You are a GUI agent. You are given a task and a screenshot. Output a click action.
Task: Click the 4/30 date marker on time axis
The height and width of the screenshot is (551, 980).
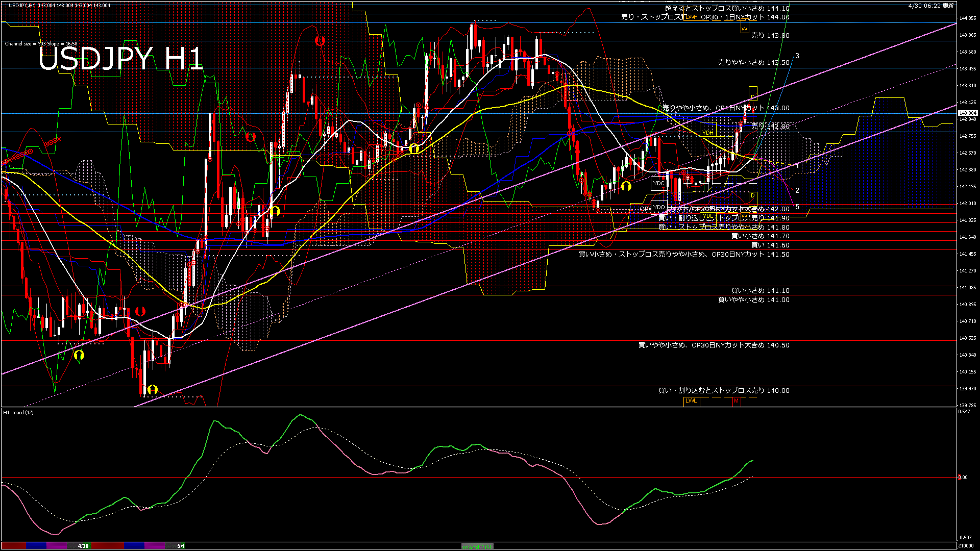point(83,546)
